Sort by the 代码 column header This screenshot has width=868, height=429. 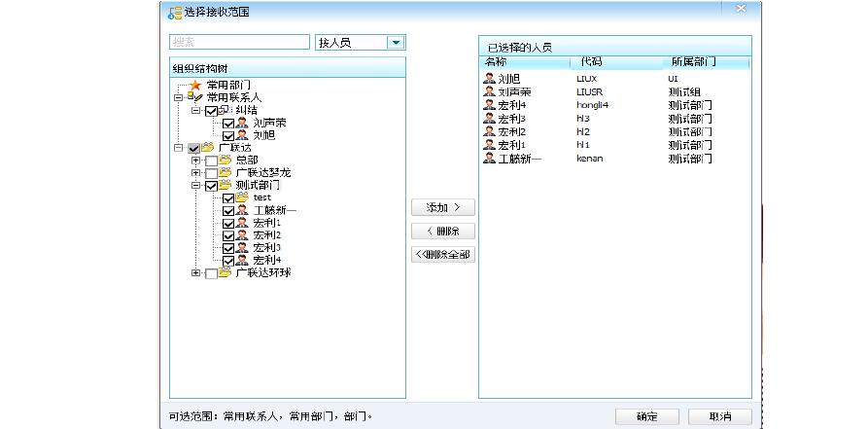pos(616,62)
